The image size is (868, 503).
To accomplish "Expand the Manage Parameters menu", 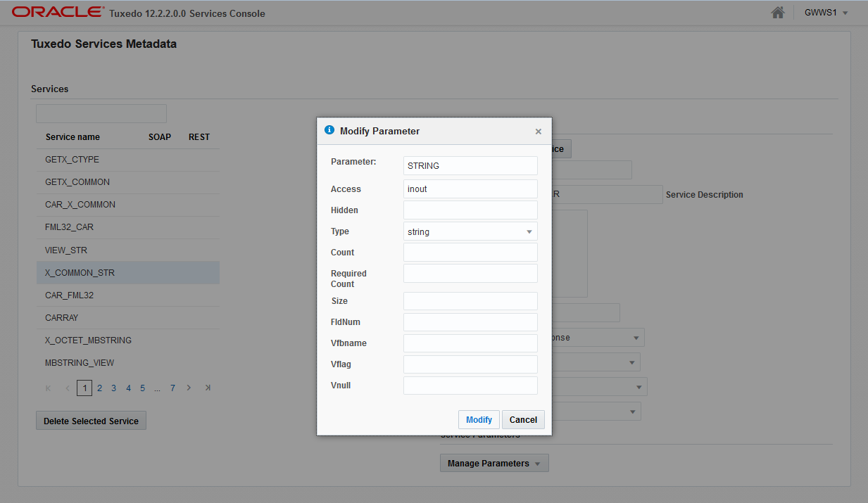I will [493, 464].
